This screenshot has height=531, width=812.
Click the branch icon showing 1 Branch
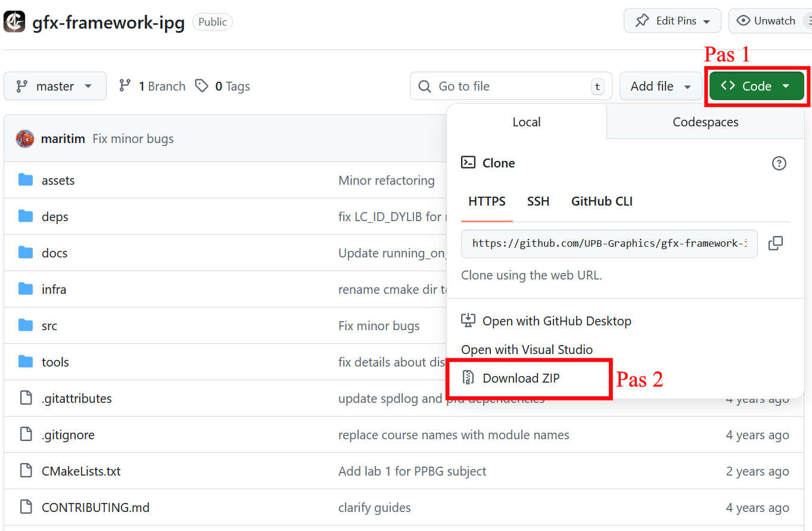125,86
